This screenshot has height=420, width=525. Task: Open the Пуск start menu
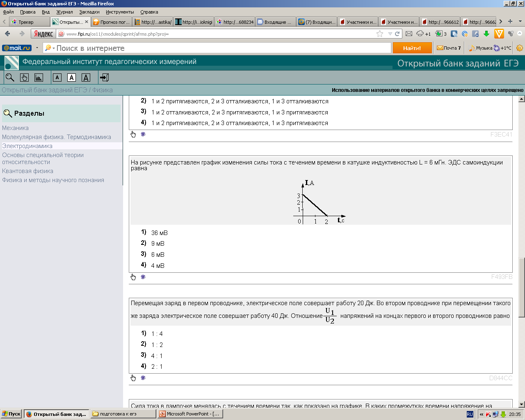pos(11,414)
